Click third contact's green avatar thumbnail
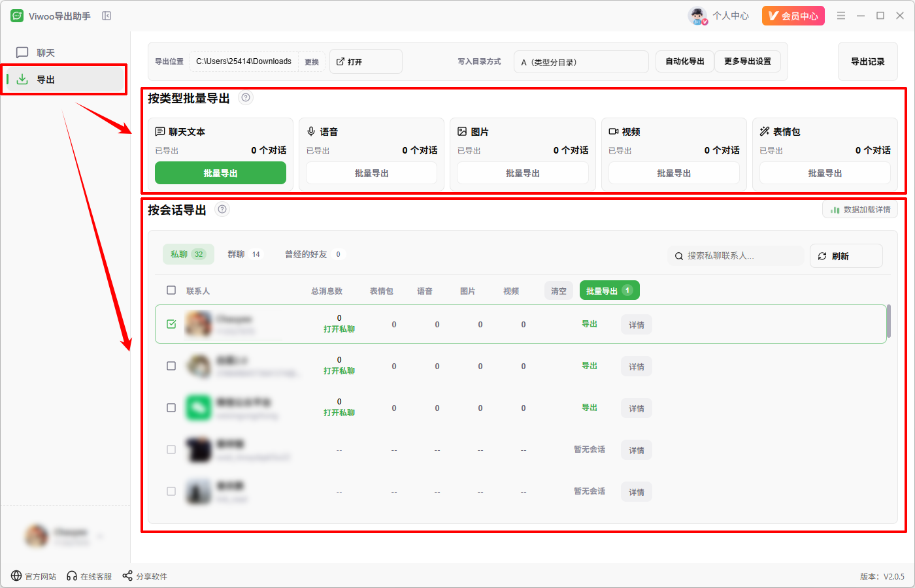 tap(199, 408)
